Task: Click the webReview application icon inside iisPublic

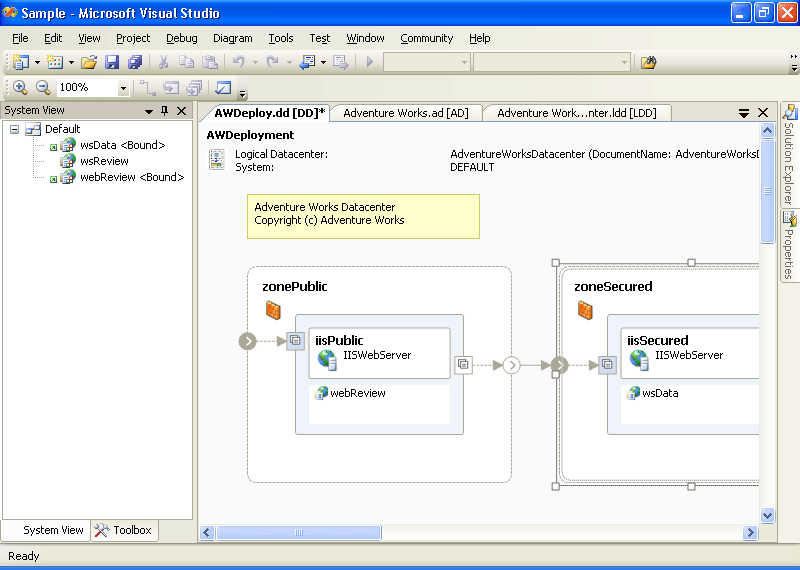Action: click(x=321, y=393)
